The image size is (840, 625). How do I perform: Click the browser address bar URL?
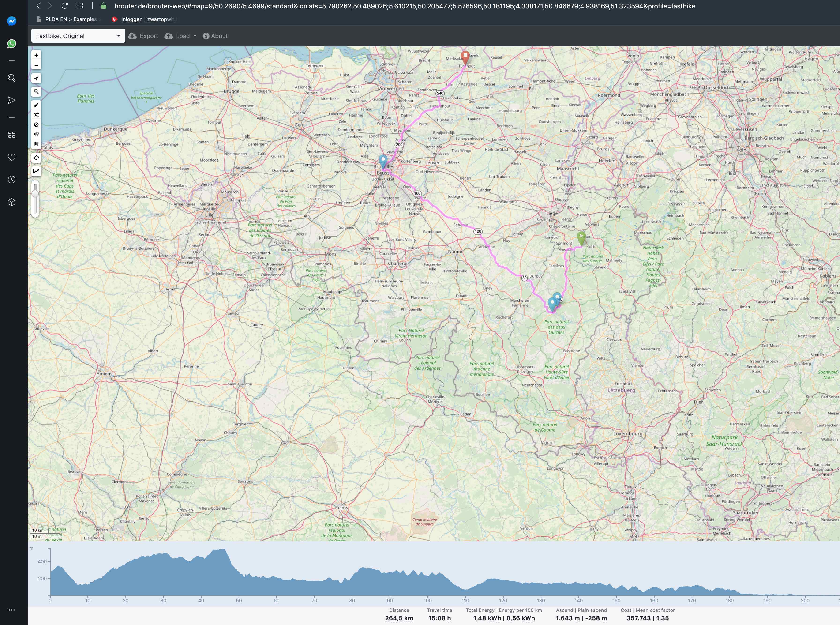pyautogui.click(x=404, y=6)
